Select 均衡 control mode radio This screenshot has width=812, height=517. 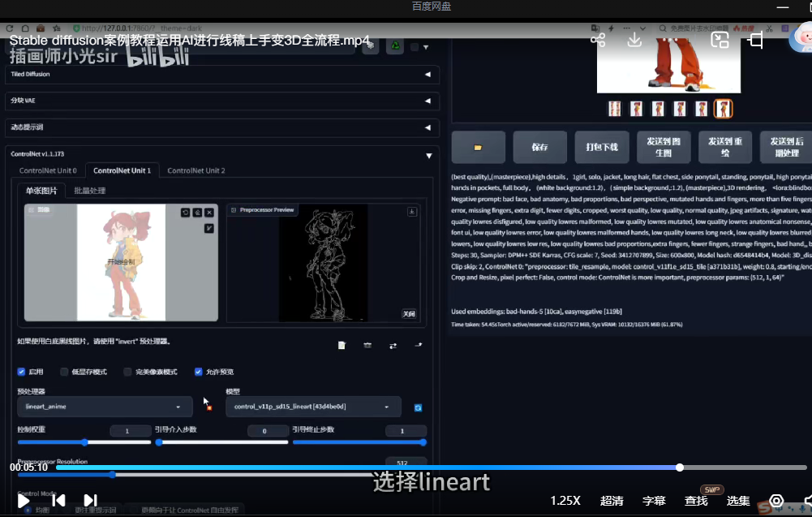pyautogui.click(x=28, y=510)
